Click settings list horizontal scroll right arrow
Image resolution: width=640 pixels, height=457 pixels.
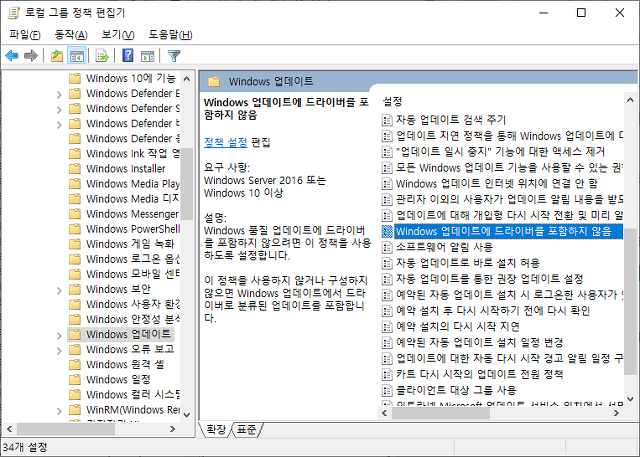[x=616, y=413]
